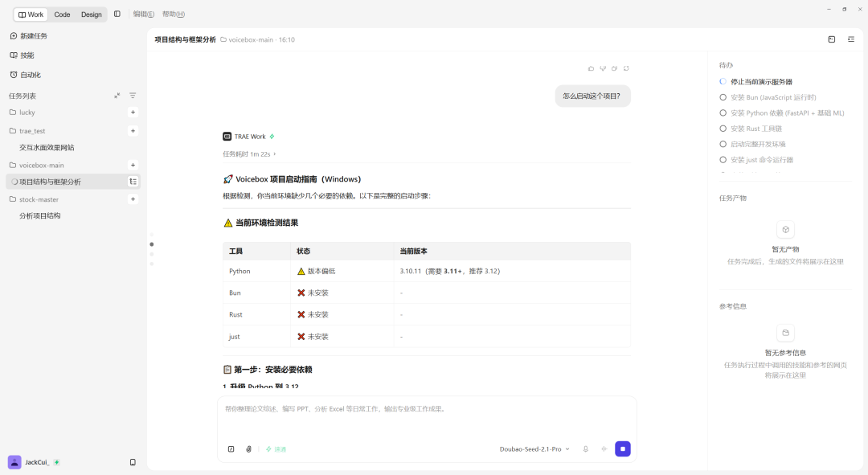
Task: Open the 自动化 automation section
Action: (x=26, y=75)
